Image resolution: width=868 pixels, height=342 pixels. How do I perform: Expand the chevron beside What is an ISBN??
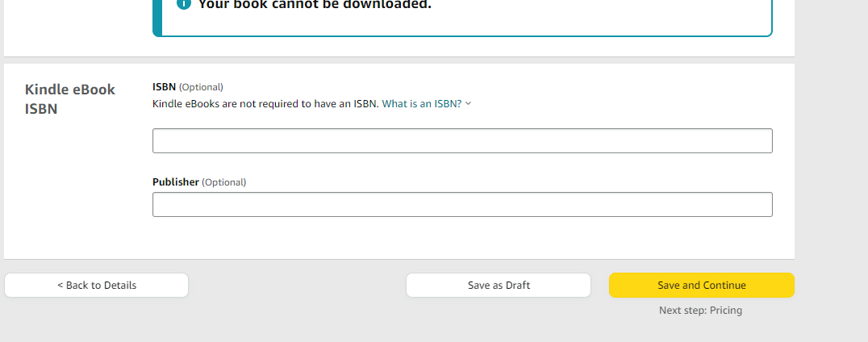click(x=469, y=103)
